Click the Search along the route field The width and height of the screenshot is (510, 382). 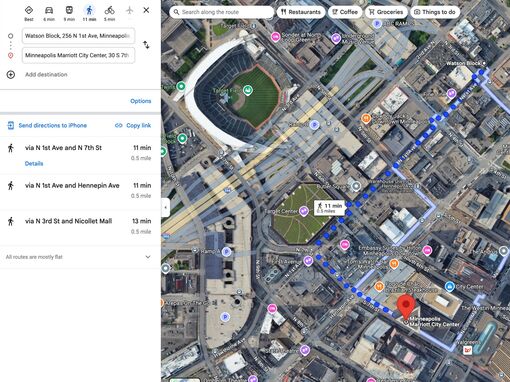click(221, 12)
